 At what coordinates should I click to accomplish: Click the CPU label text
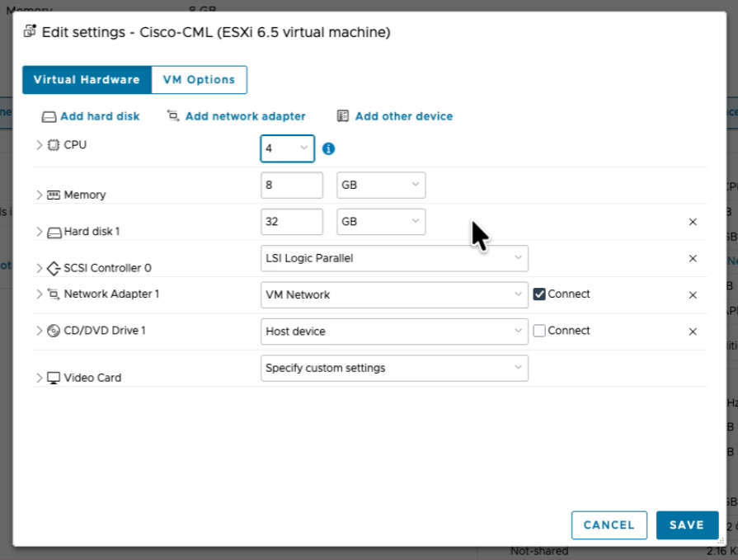pos(75,145)
